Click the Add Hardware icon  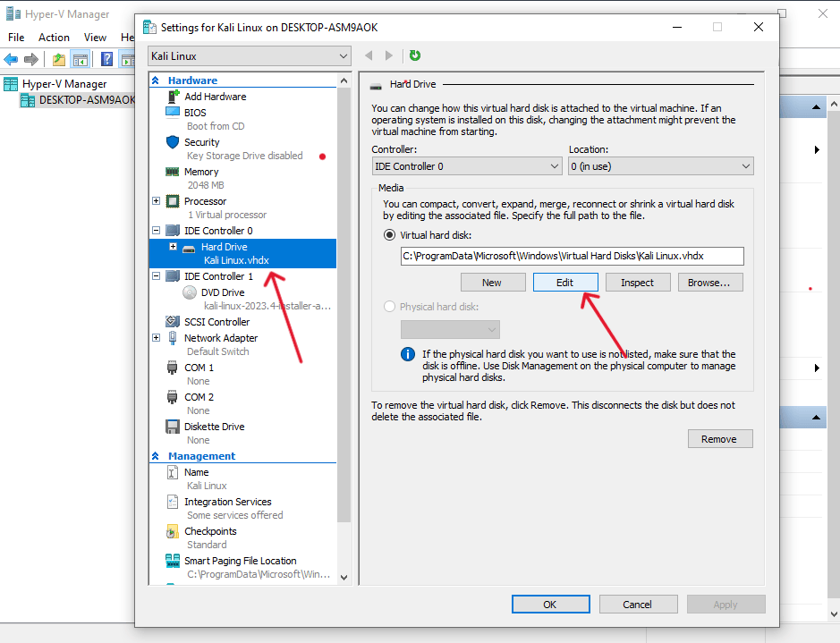173,97
